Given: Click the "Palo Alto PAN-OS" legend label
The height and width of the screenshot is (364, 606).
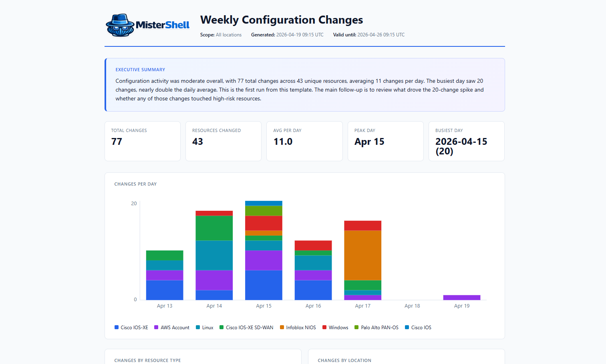Looking at the screenshot, I should point(380,328).
